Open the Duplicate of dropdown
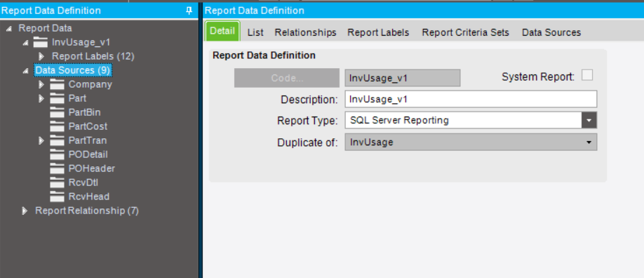 (x=471, y=143)
